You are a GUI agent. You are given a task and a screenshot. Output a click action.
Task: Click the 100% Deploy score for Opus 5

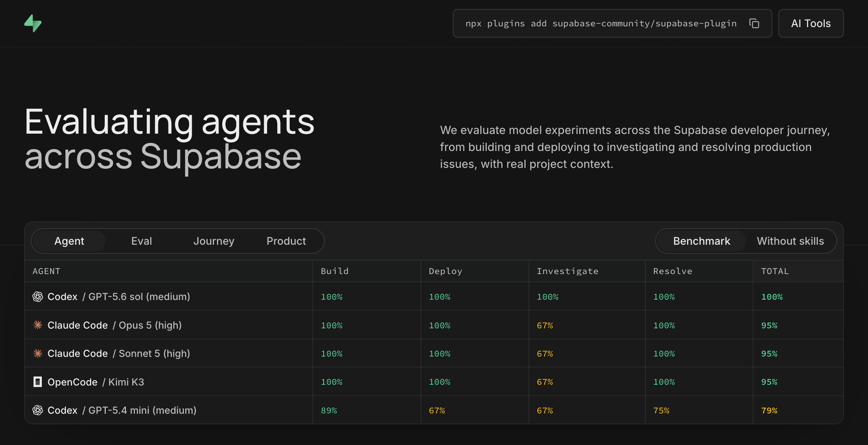[439, 325]
